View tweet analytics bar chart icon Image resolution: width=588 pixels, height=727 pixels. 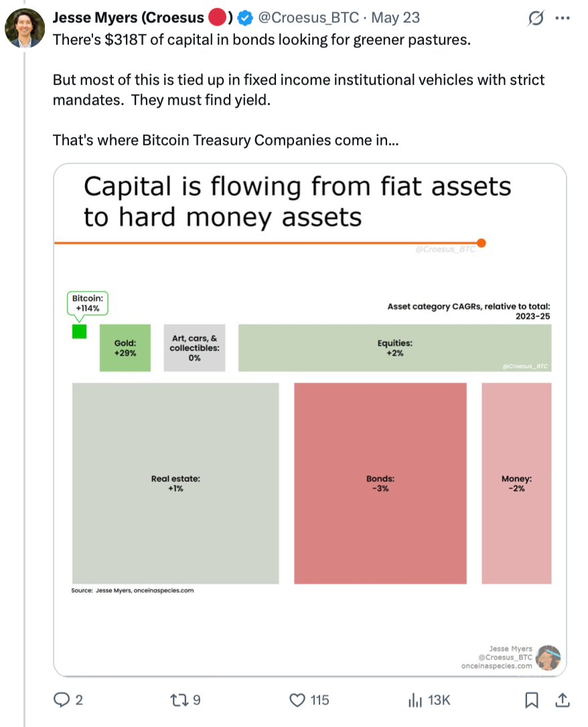415,700
